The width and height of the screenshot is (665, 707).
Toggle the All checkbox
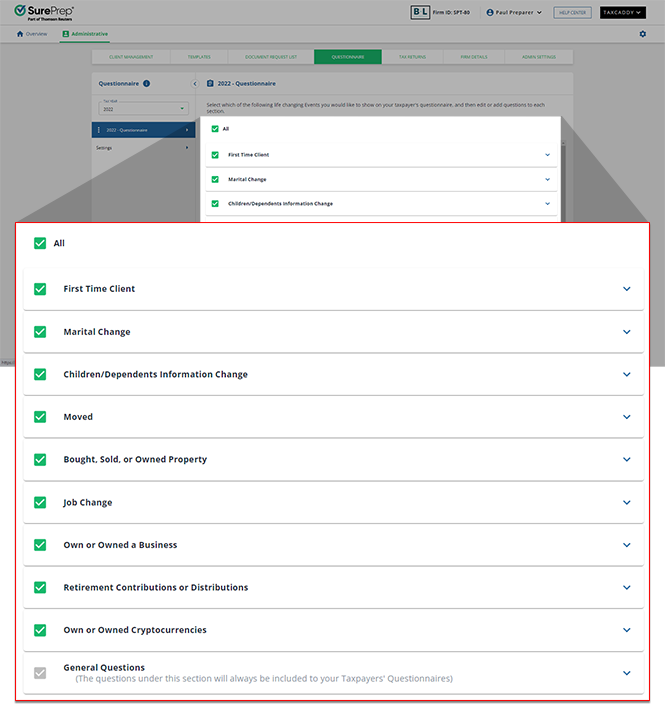pos(40,243)
